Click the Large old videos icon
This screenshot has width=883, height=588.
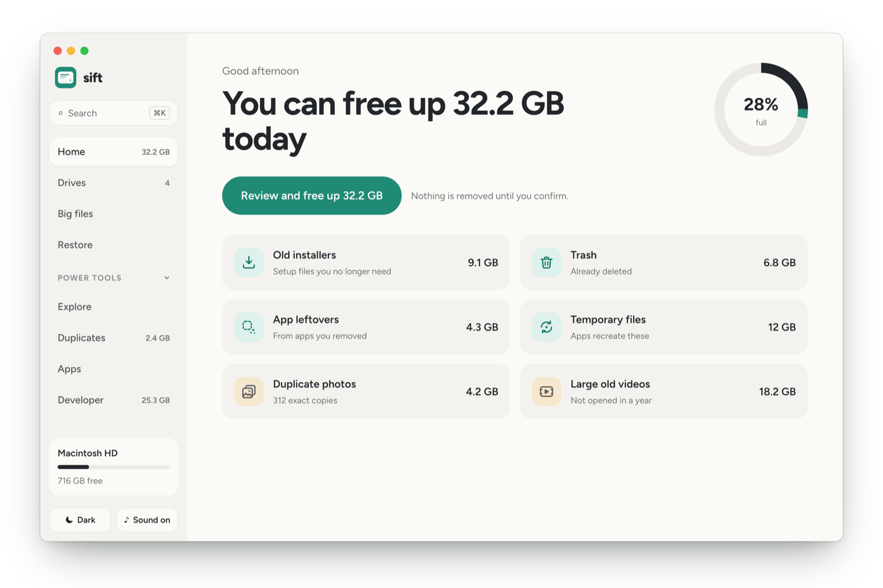point(546,392)
